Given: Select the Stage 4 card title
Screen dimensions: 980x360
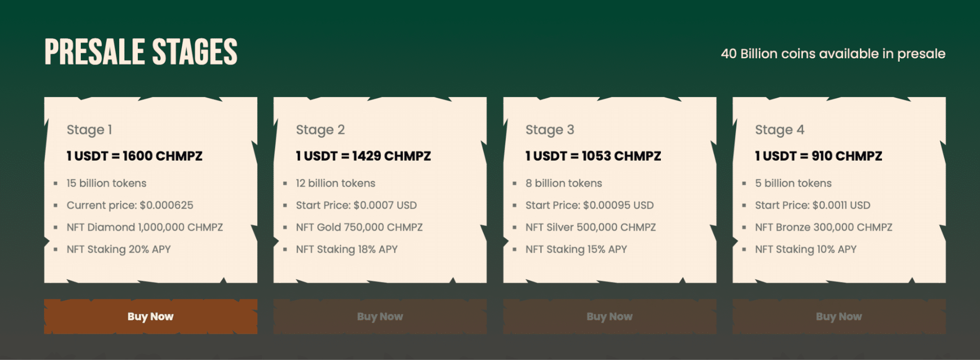Looking at the screenshot, I should [x=779, y=130].
